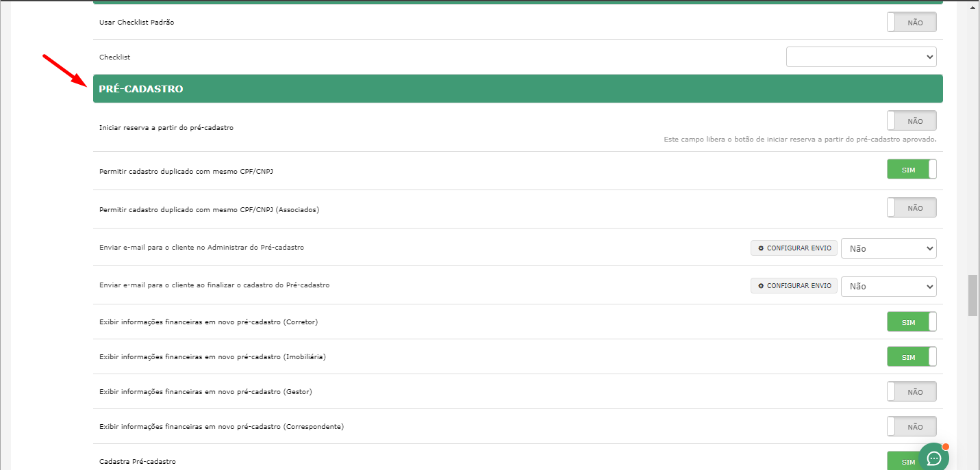Click Configurar Envio for finalizar o cadastro

pos(794,285)
